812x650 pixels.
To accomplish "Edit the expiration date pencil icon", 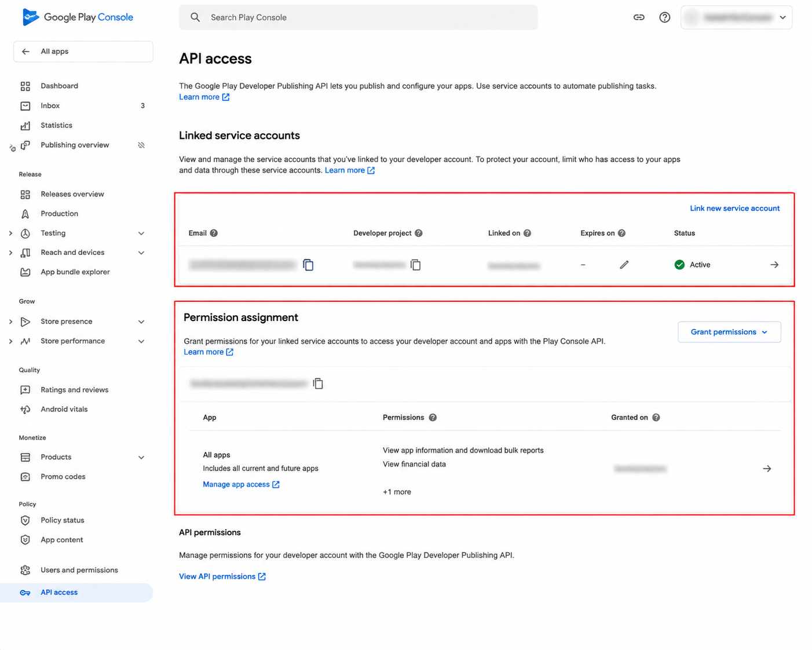I will [x=624, y=265].
